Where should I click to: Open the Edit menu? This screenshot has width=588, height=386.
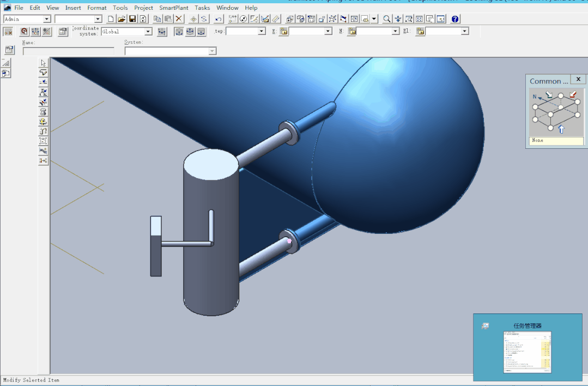tap(35, 8)
